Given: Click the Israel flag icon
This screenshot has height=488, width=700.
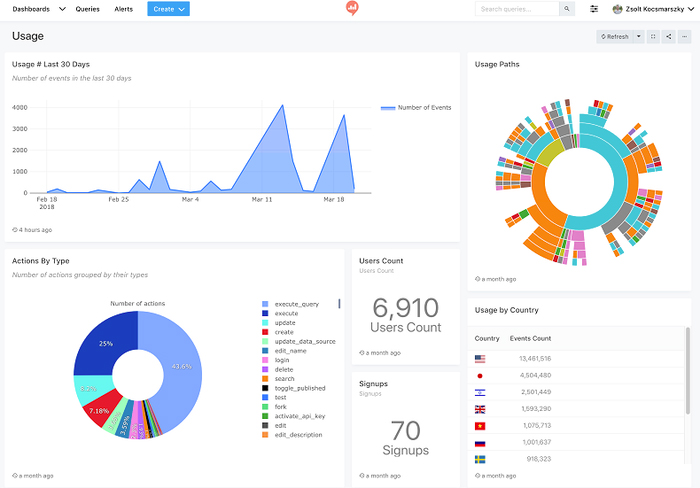Looking at the screenshot, I should click(x=480, y=392).
